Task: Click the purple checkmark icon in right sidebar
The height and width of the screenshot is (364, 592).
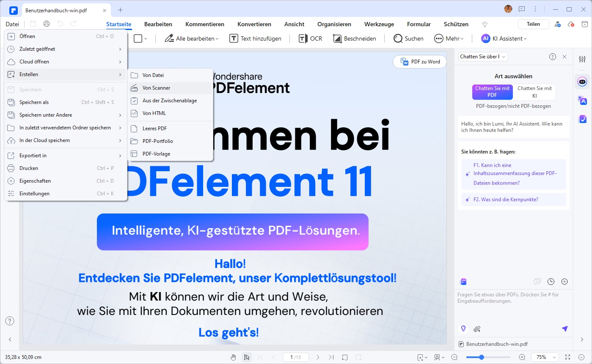Action: (x=582, y=119)
